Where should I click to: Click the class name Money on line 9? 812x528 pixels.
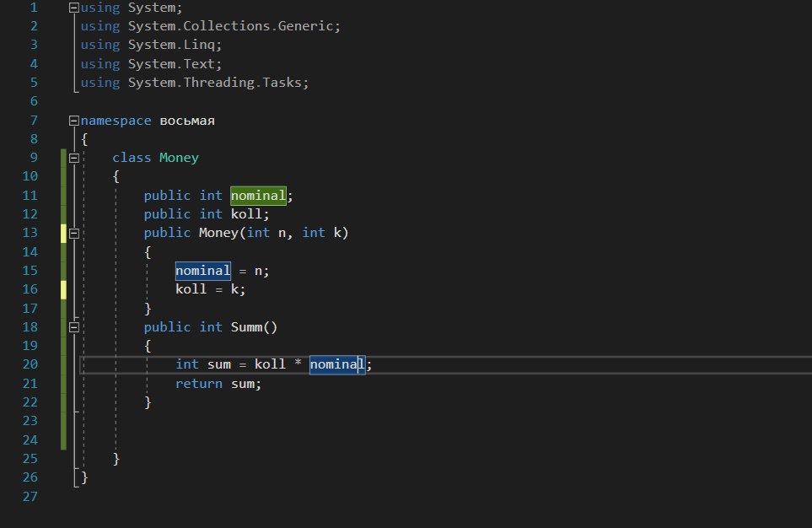179,158
